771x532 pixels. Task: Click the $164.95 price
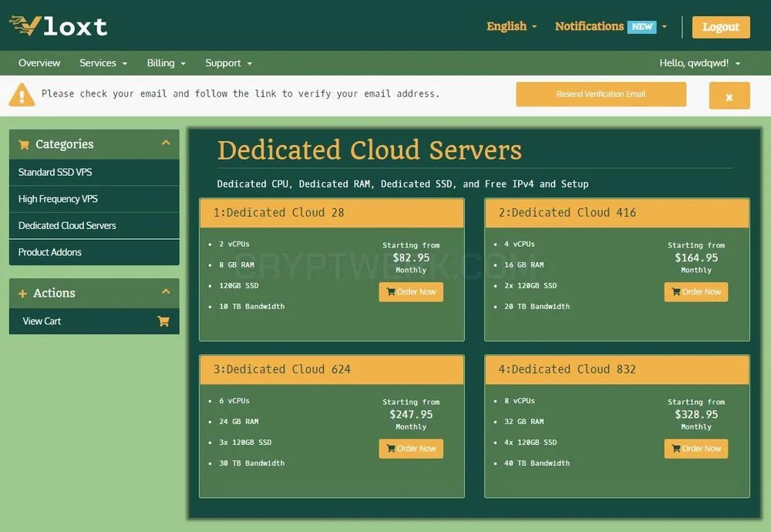696,258
